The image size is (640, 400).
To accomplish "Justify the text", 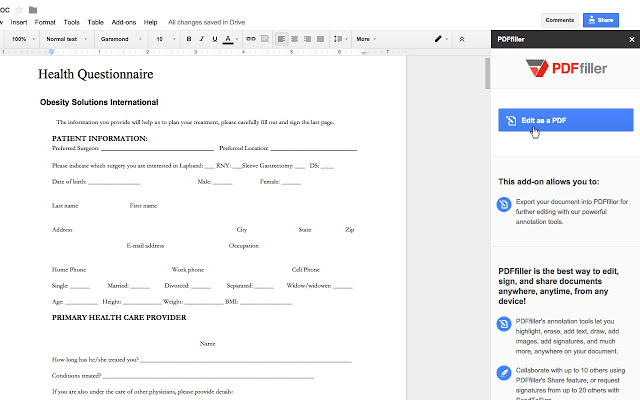I will pos(320,39).
